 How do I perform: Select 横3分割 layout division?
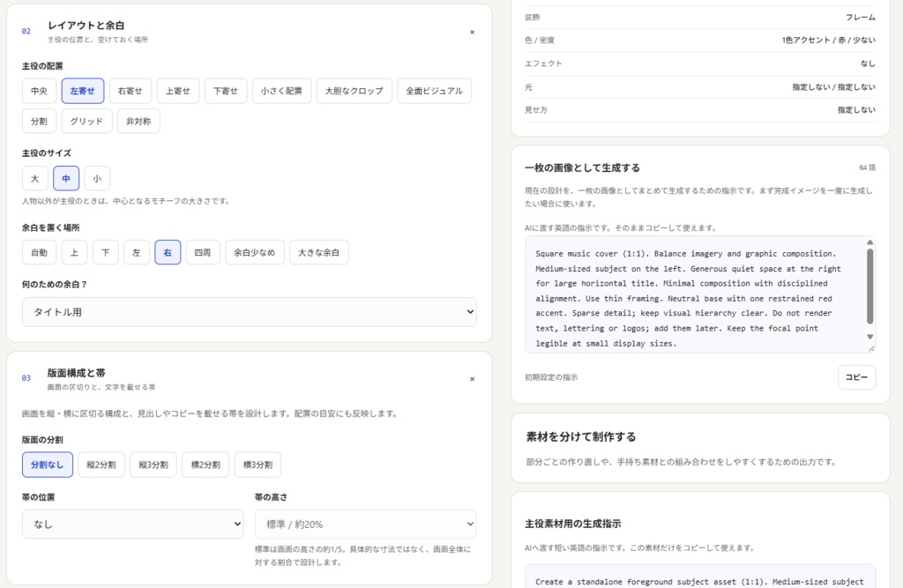(x=257, y=465)
